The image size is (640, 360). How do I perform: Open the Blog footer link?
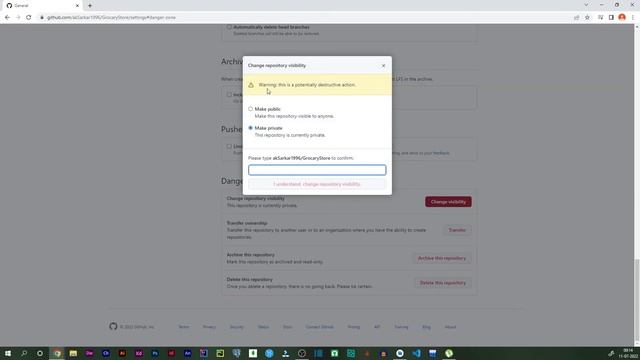coord(426,327)
